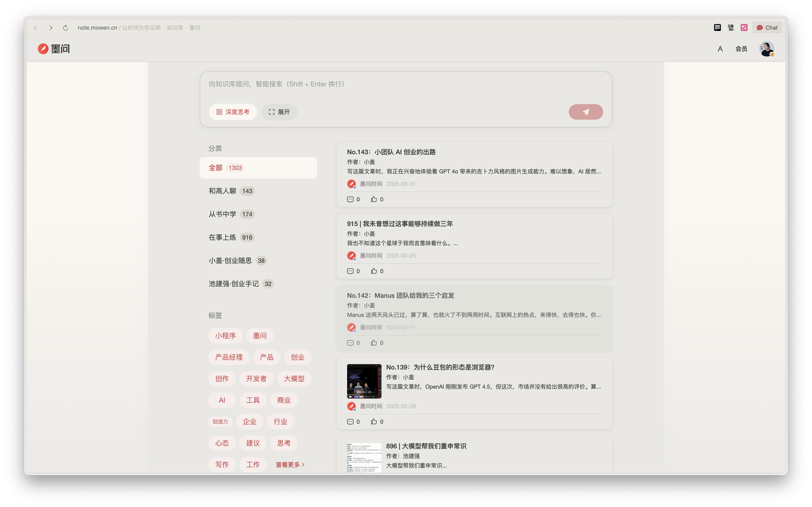Click like icon on No.143 article

coord(374,199)
